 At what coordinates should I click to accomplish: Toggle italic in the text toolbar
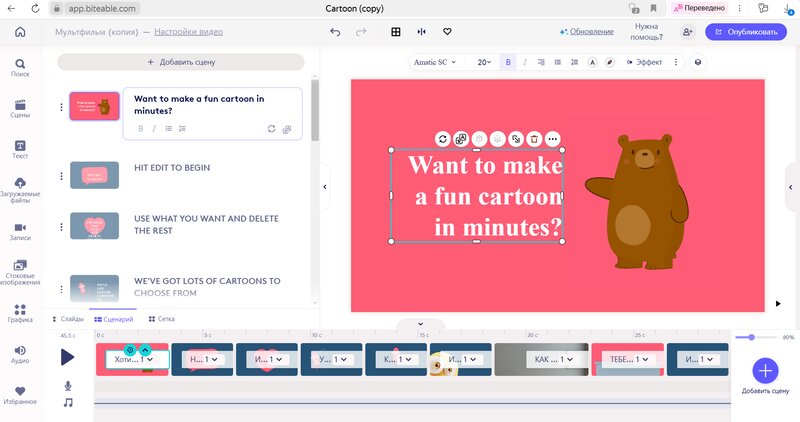point(525,62)
